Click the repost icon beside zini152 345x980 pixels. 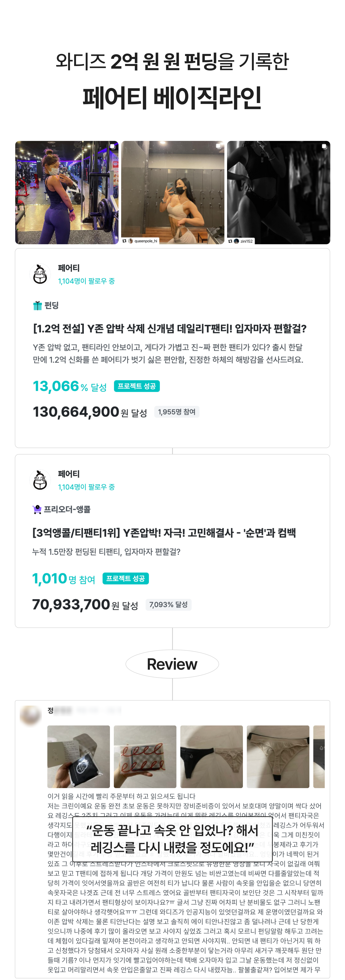[x=230, y=241]
